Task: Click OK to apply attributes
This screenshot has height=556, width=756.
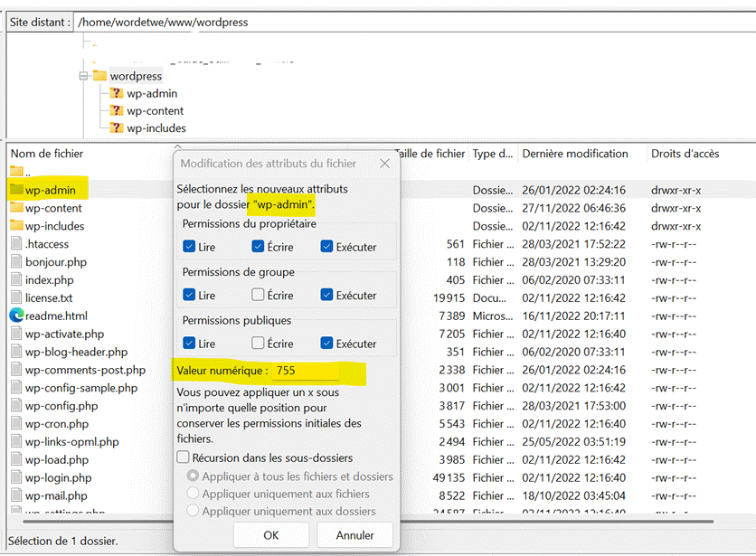Action: (271, 535)
